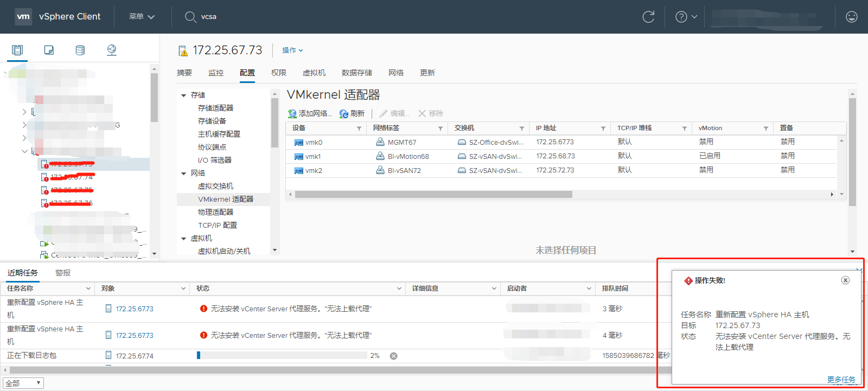Click the switch icon in vmk0 row
Image resolution: width=868 pixels, height=391 pixels.
462,143
